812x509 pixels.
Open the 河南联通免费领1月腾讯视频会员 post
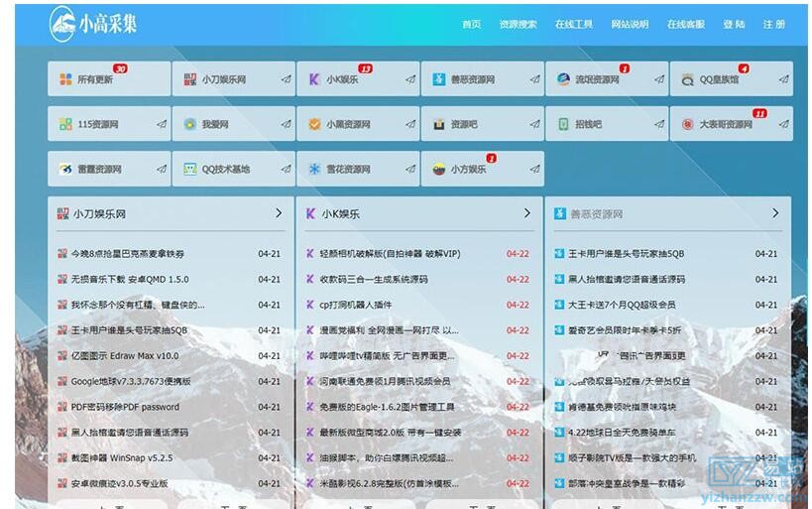click(385, 381)
